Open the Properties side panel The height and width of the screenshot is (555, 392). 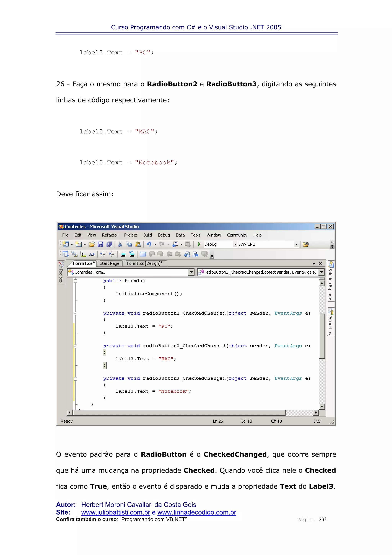[330, 322]
